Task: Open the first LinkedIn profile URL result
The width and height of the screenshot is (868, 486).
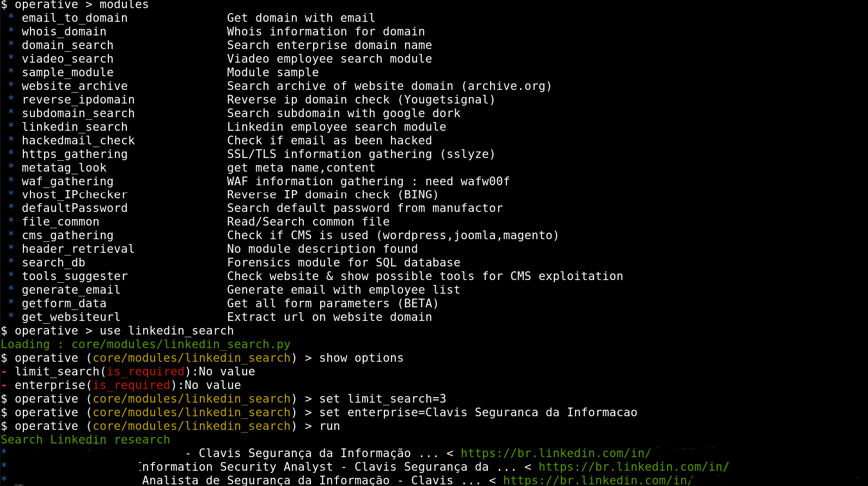Action: pos(555,453)
